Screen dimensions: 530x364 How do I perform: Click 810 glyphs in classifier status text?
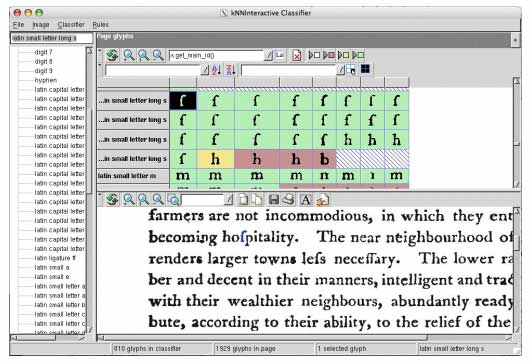pyautogui.click(x=147, y=348)
